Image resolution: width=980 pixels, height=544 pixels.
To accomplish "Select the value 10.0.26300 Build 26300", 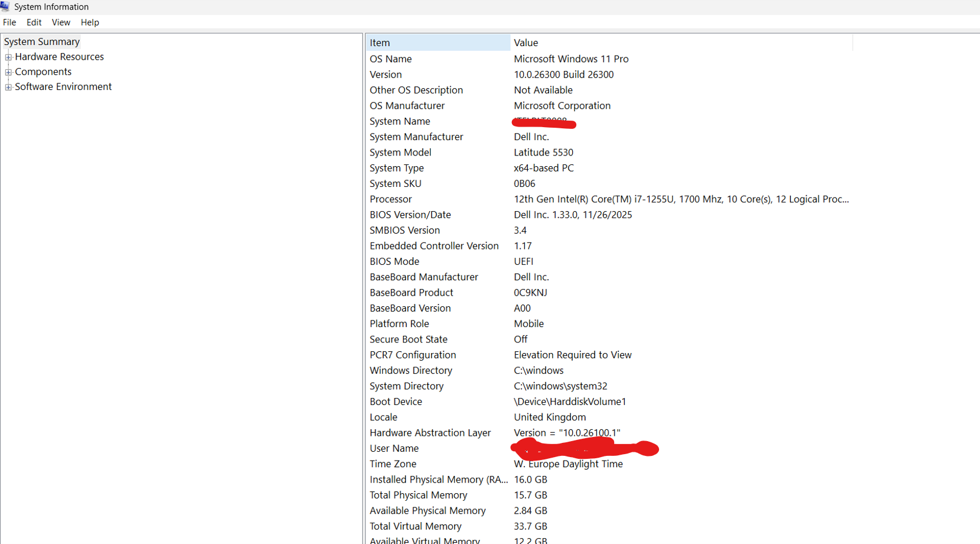I will click(564, 75).
